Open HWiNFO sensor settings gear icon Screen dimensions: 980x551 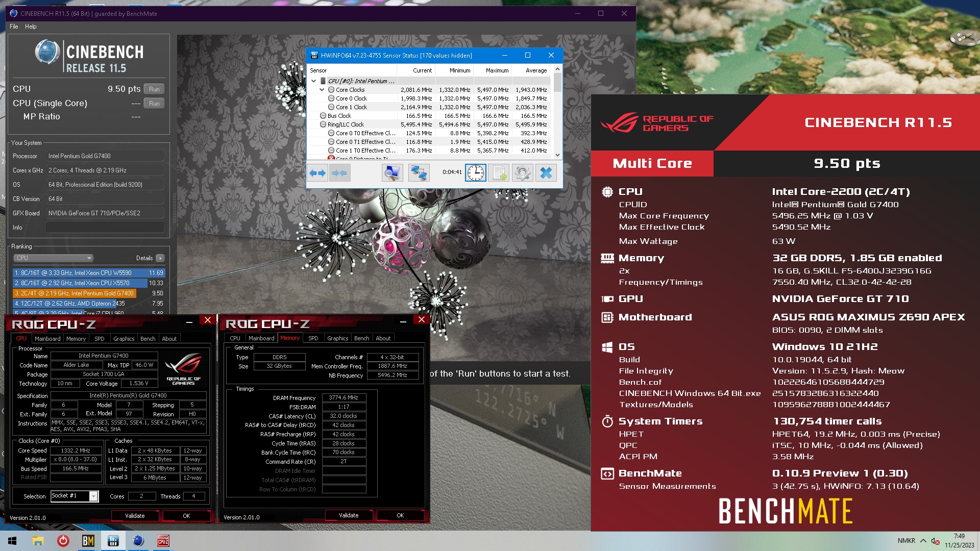coord(522,173)
